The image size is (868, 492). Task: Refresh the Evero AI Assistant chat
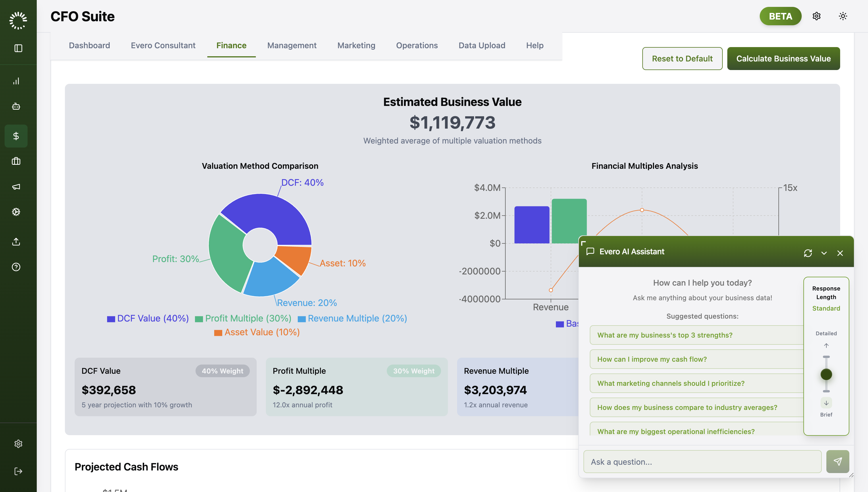coord(808,253)
